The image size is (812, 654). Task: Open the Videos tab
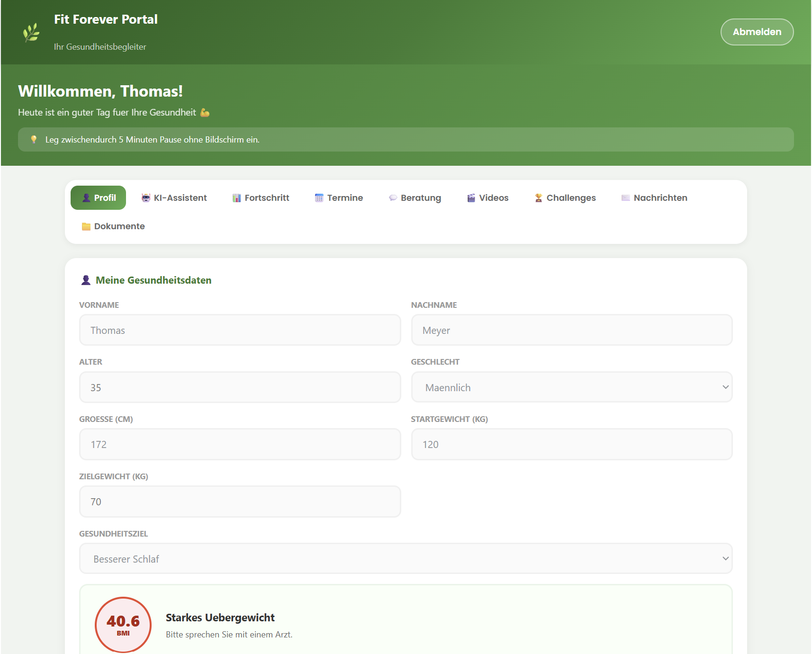click(x=487, y=198)
